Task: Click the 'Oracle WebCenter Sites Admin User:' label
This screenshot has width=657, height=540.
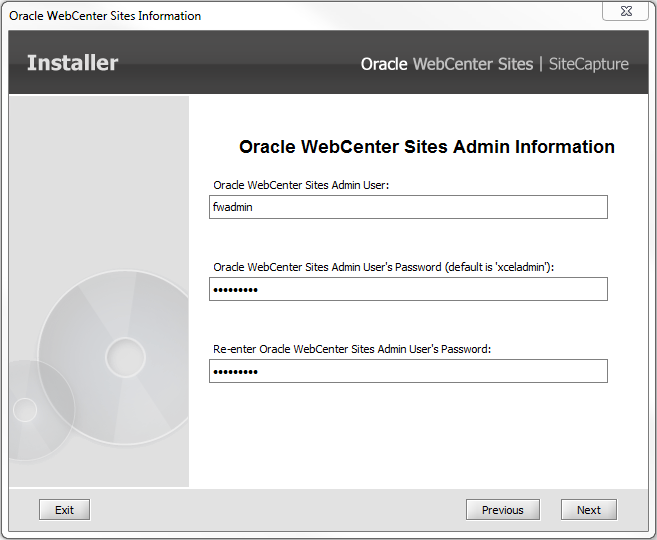Action: [x=301, y=185]
